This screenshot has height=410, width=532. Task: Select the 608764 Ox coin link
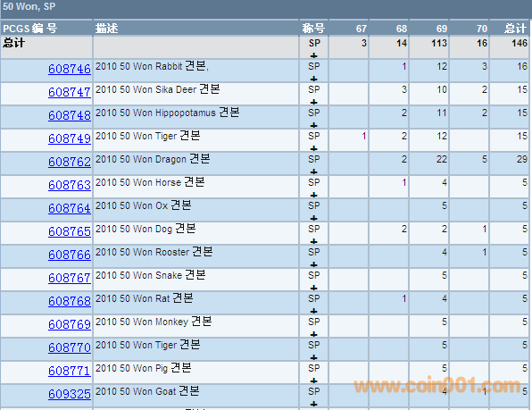tap(70, 208)
